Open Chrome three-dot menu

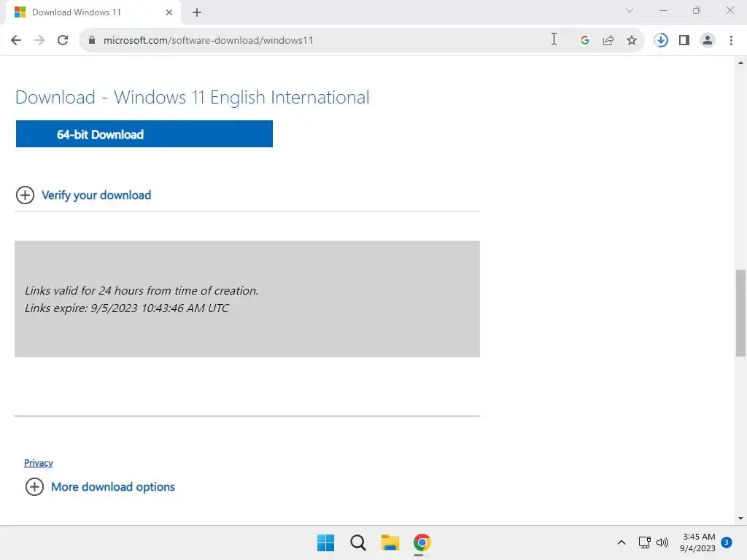pyautogui.click(x=731, y=41)
